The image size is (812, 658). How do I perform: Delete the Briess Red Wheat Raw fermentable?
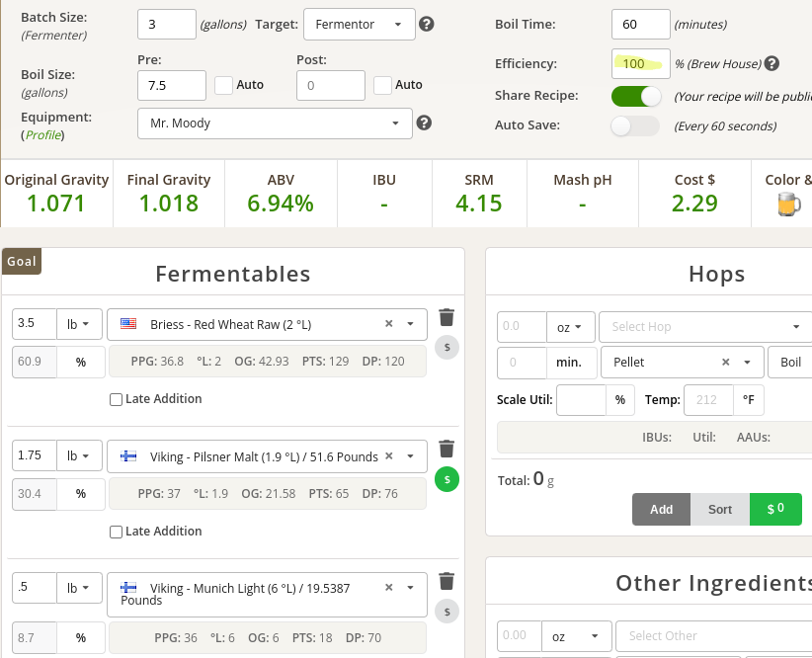coord(447,317)
